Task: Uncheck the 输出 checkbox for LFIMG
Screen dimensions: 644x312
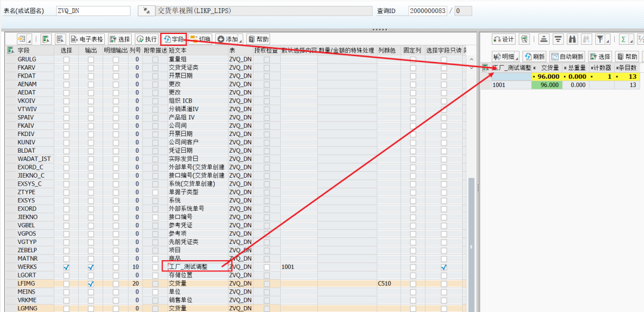Action: [91, 283]
